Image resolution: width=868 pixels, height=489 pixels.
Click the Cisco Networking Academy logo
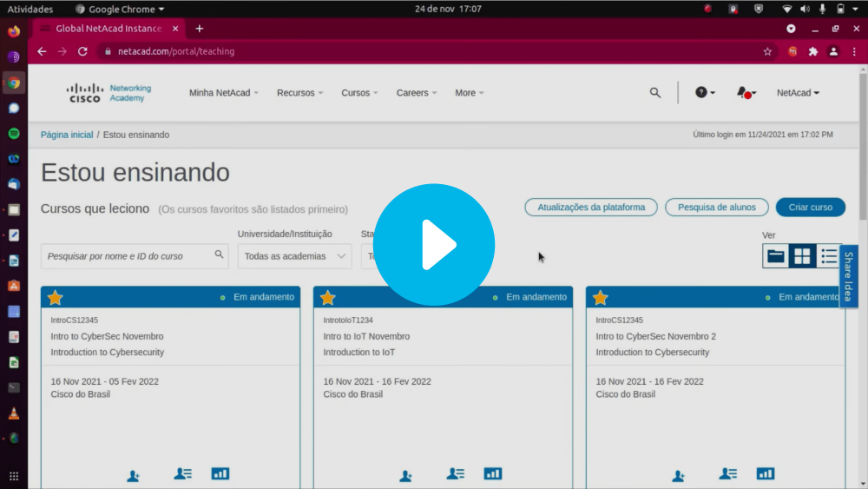coord(108,93)
